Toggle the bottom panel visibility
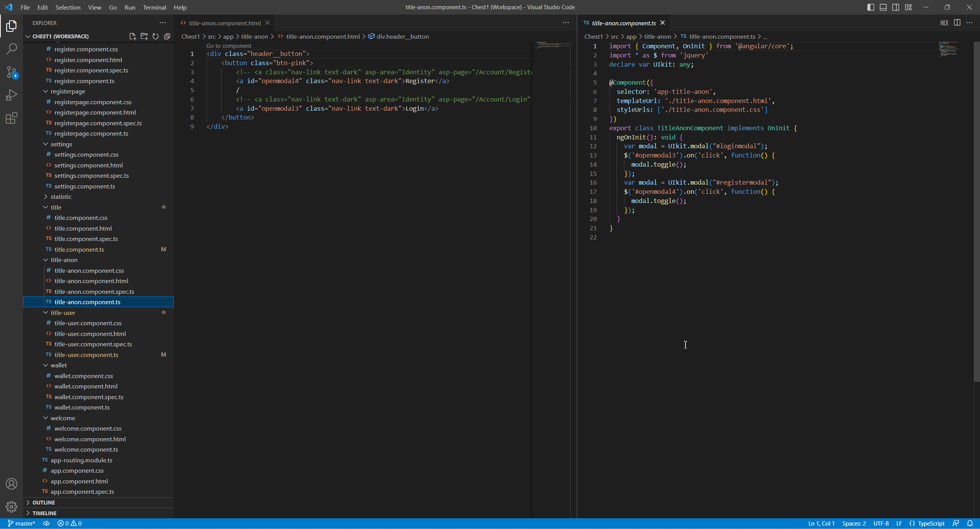 tap(883, 7)
